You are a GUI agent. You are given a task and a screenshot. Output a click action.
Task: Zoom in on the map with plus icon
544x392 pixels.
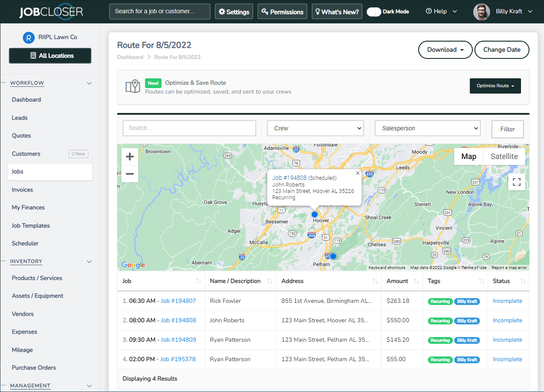(x=130, y=156)
